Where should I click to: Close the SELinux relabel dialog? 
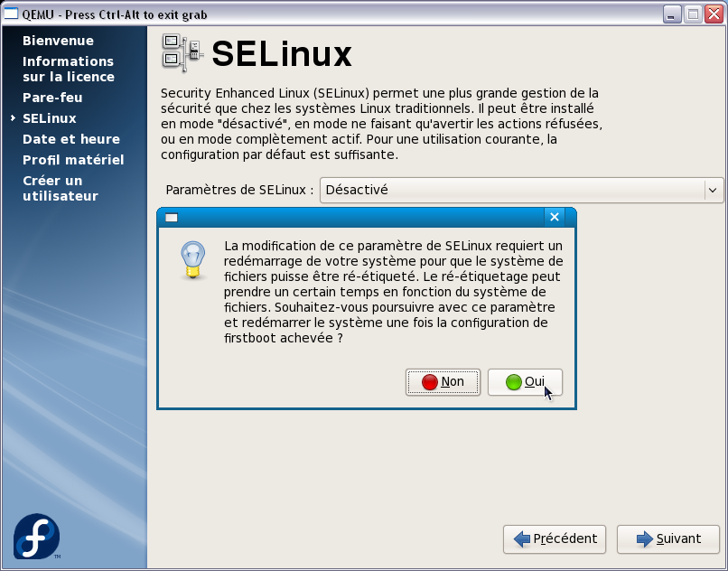tap(555, 217)
